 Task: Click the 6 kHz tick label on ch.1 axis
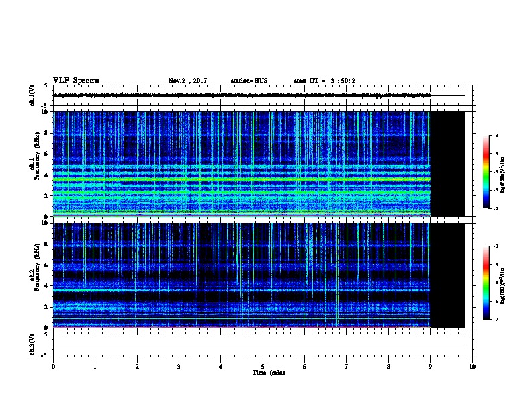coord(46,154)
